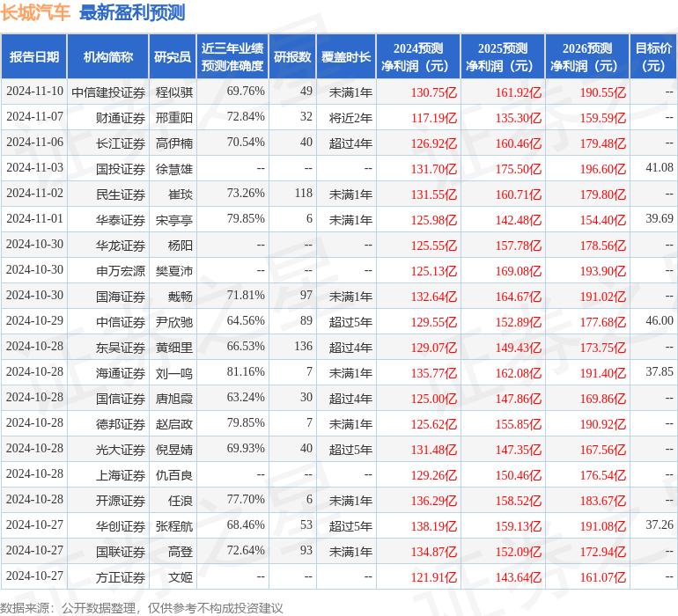Click the accuracy value 73.26%

click(246, 193)
